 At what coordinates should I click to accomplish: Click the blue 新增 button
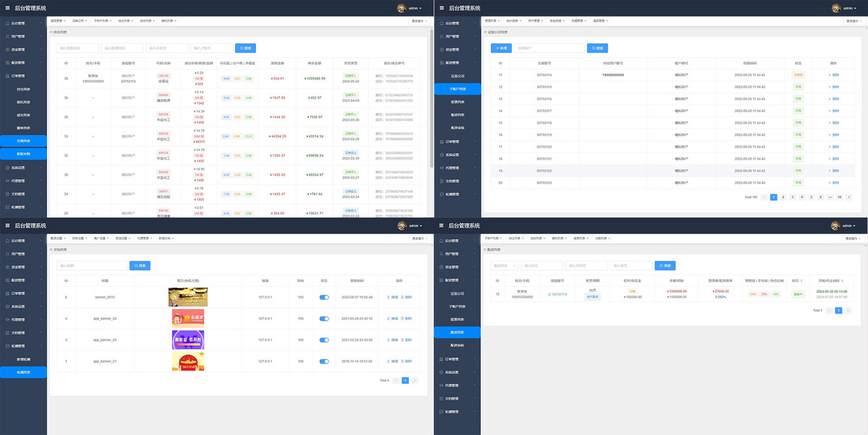(x=501, y=48)
